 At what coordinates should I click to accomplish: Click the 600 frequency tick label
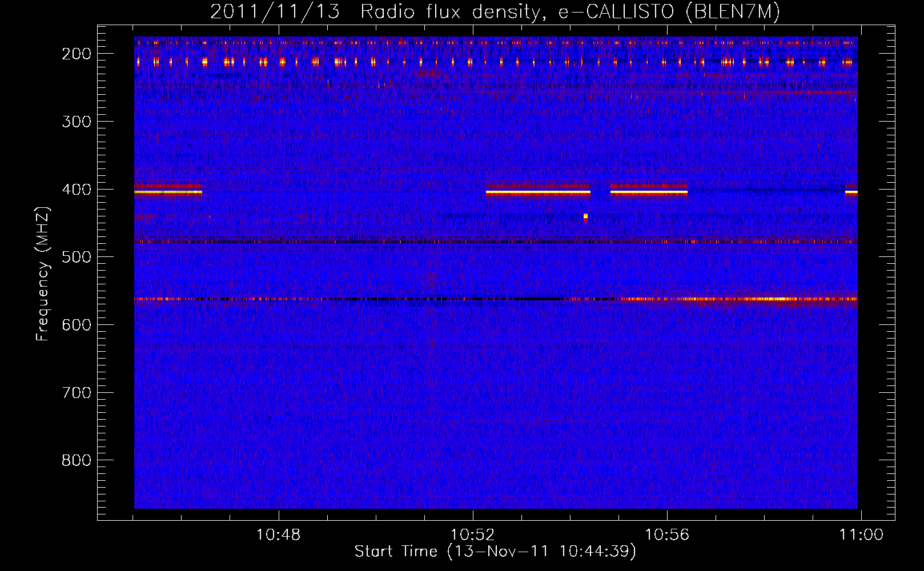[x=77, y=325]
